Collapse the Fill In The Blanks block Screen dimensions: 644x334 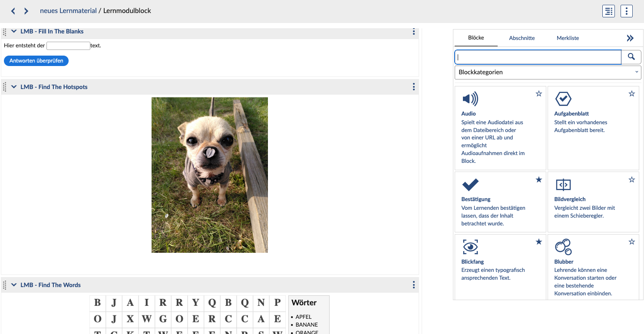coord(14,32)
